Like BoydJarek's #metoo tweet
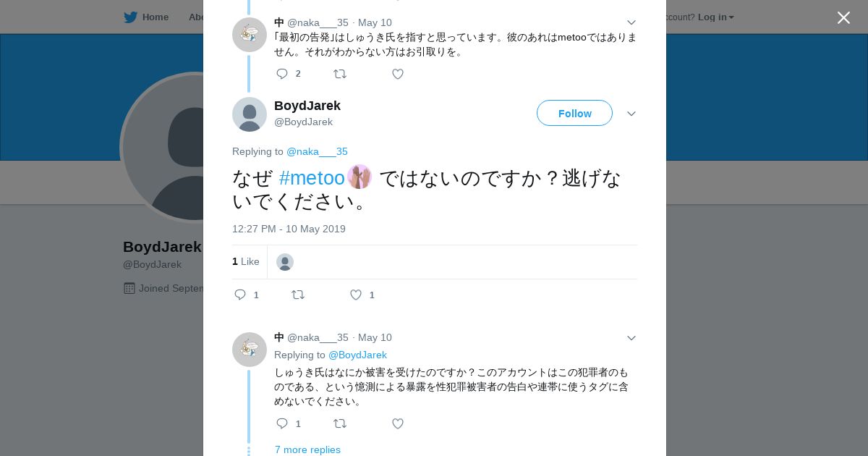 356,295
